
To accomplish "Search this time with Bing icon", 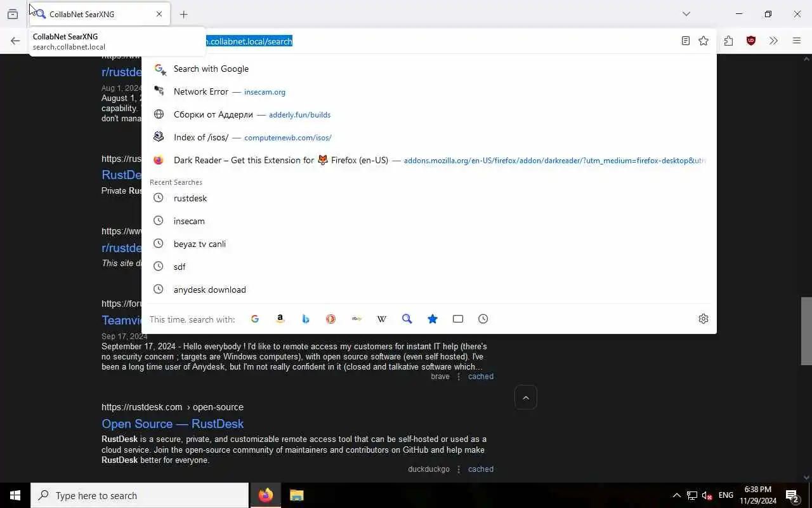I will click(306, 319).
